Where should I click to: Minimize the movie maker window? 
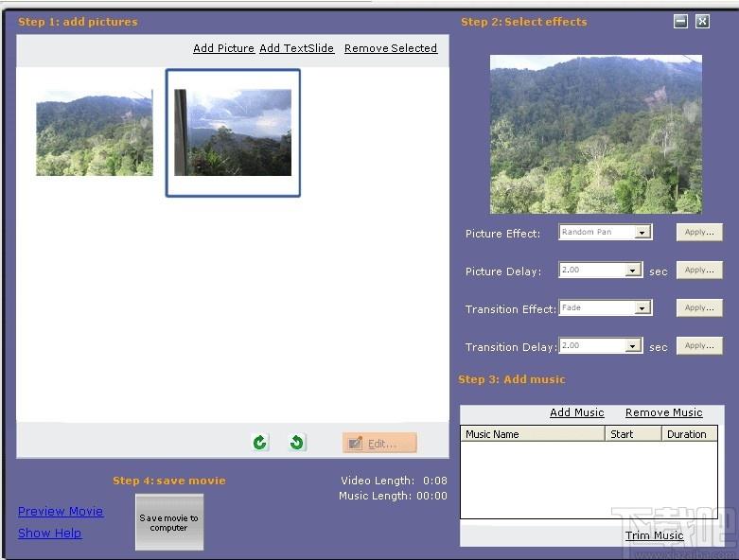tap(680, 21)
